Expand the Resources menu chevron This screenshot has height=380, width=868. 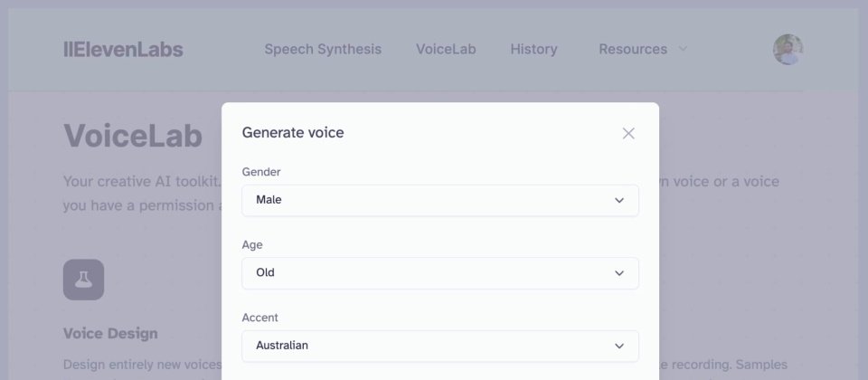point(683,49)
